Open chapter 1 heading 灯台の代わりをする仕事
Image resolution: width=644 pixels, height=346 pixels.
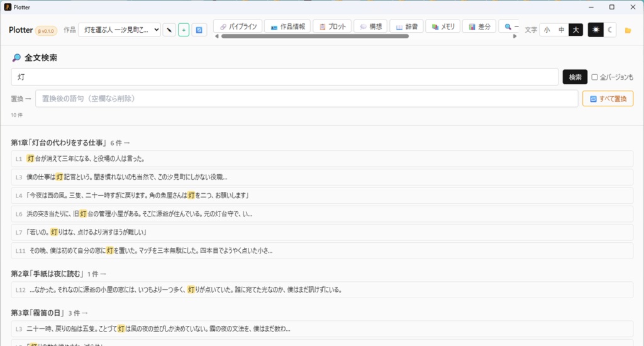click(58, 143)
